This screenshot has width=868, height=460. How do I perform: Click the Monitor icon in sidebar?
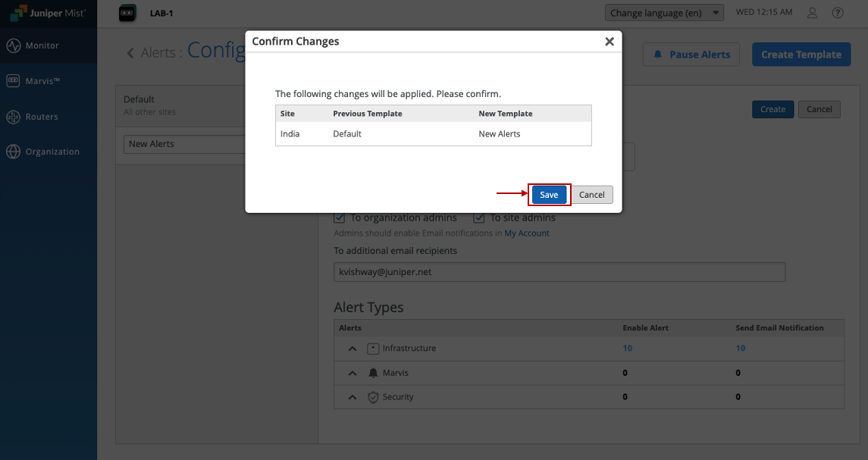13,45
